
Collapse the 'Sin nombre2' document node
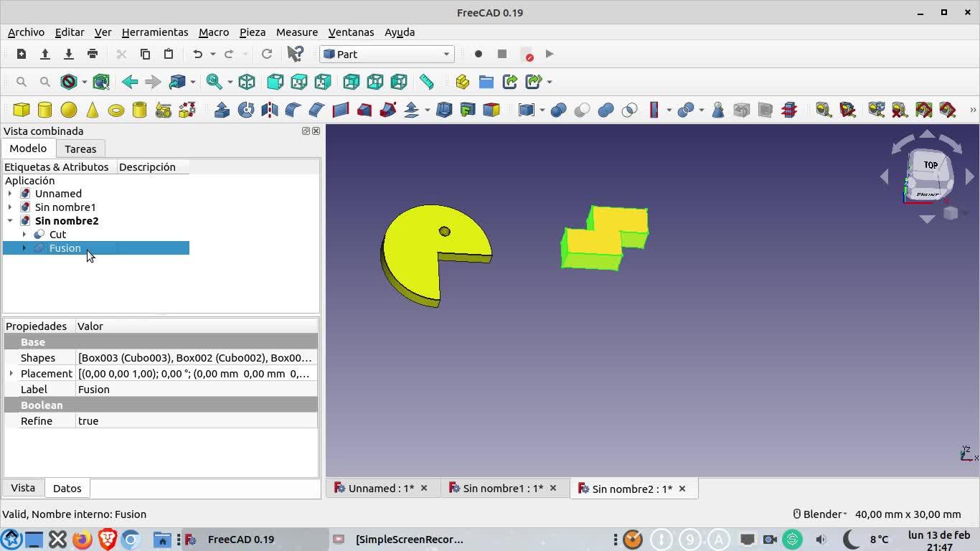click(x=10, y=221)
